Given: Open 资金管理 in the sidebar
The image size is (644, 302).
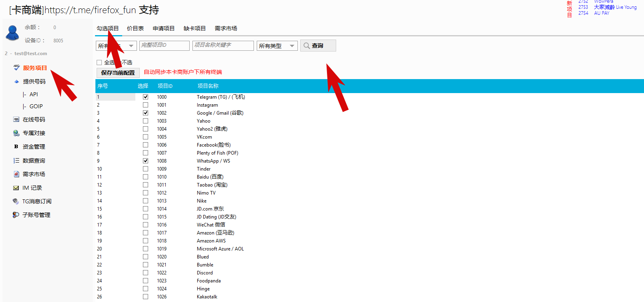Looking at the screenshot, I should click(34, 147).
